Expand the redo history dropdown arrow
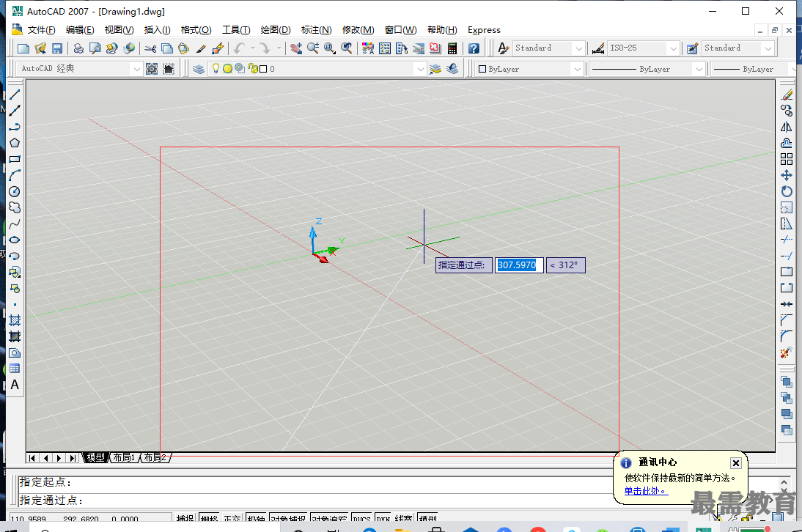802x532 pixels. pos(279,48)
